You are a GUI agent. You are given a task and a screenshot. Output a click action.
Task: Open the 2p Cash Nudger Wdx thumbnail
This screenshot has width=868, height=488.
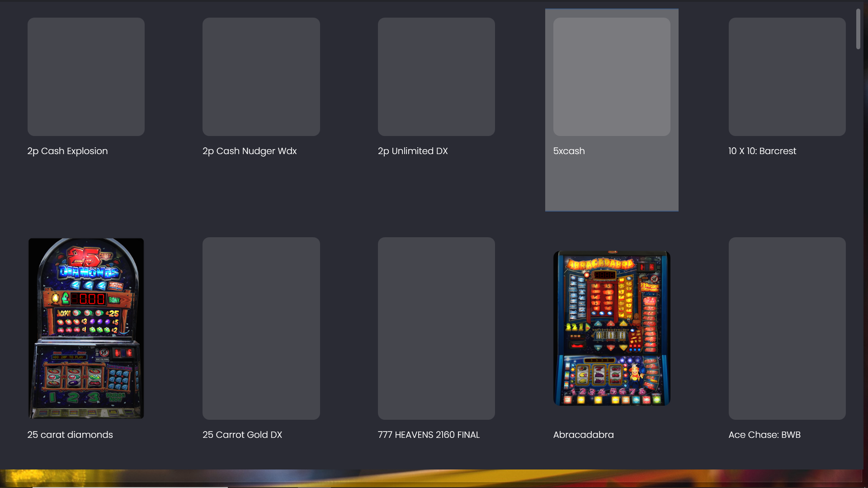tap(261, 77)
